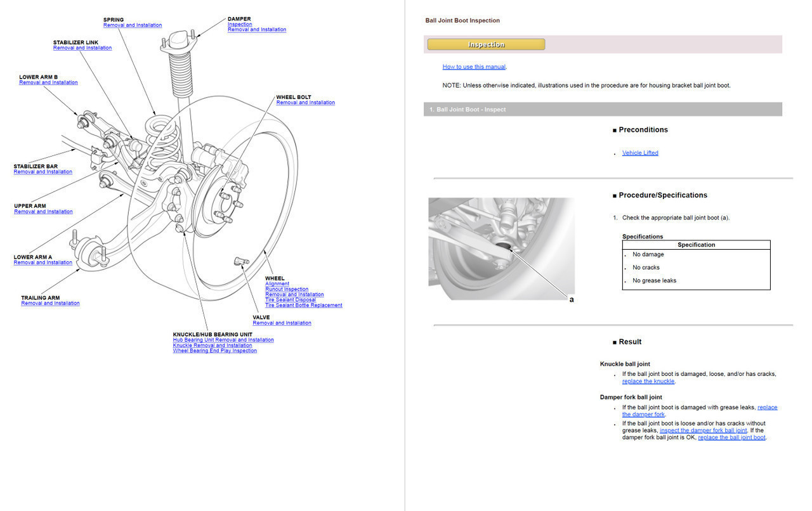This screenshot has height=511, width=812.
Task: Click the yellow Inspection button
Action: (x=486, y=44)
